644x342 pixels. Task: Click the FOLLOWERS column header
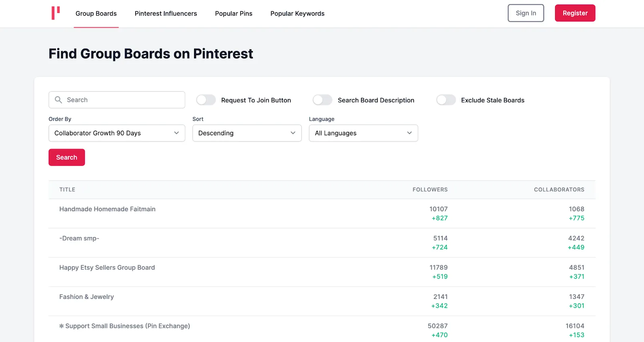click(x=430, y=190)
